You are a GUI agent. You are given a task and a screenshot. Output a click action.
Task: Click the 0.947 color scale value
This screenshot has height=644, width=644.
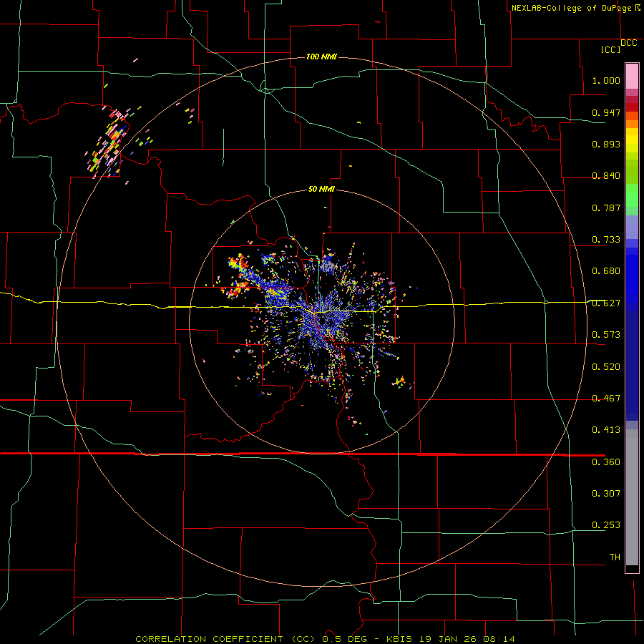[606, 112]
